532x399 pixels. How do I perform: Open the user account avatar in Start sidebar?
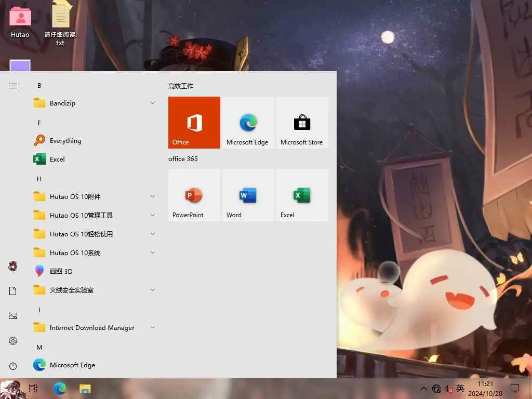13,266
